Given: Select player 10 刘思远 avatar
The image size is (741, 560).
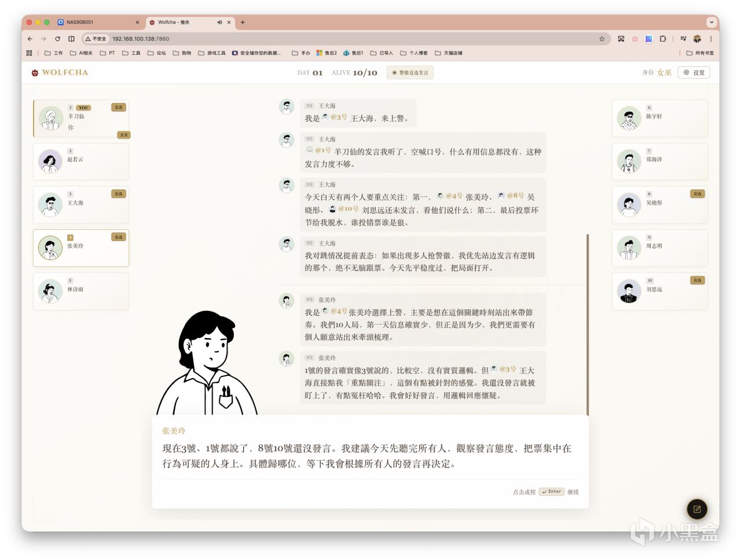Looking at the screenshot, I should click(629, 291).
